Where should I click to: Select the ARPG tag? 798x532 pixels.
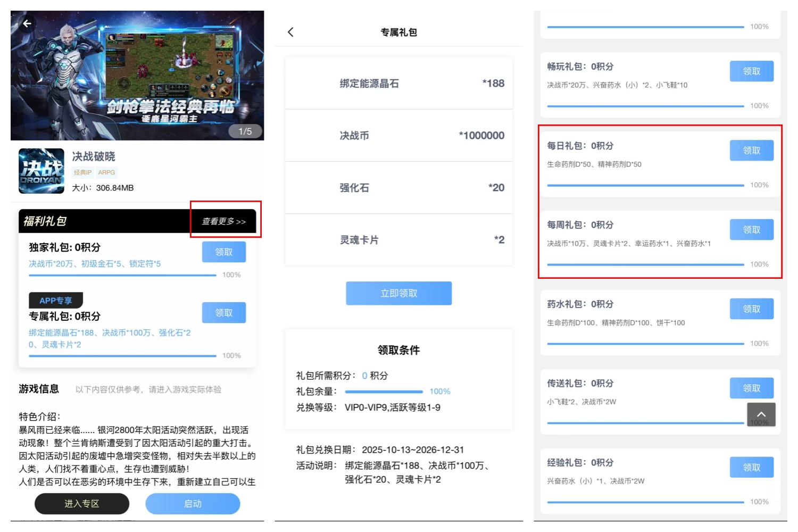pos(107,172)
